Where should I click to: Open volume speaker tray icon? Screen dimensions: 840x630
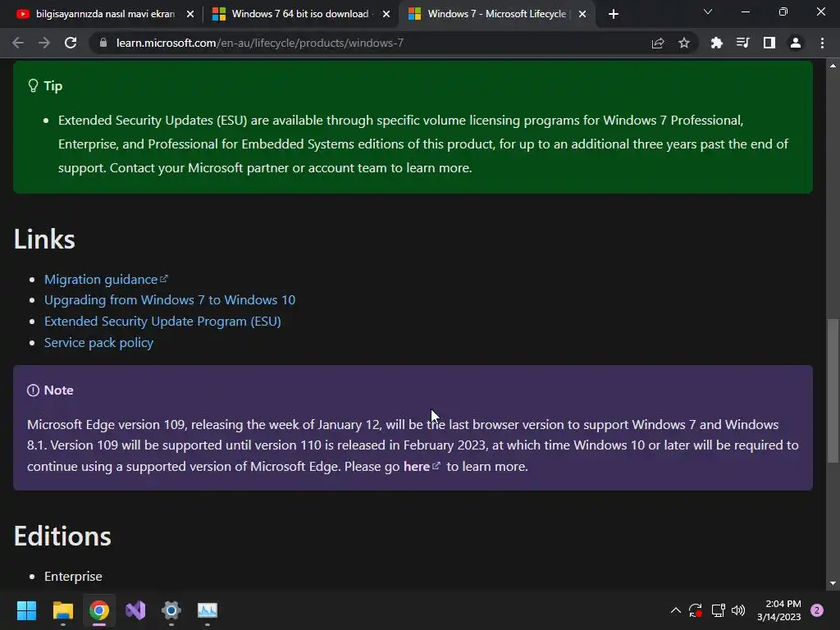pos(738,610)
